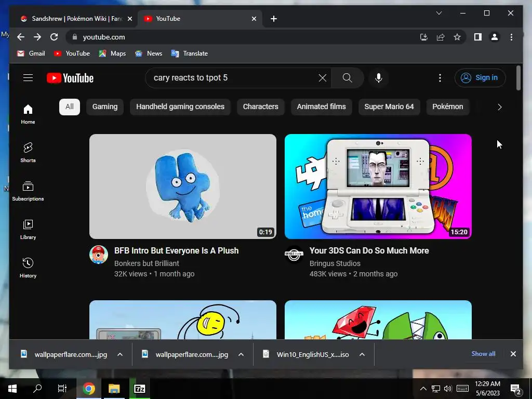
Task: Click the Bringus Studios channel avatar
Action: (294, 255)
